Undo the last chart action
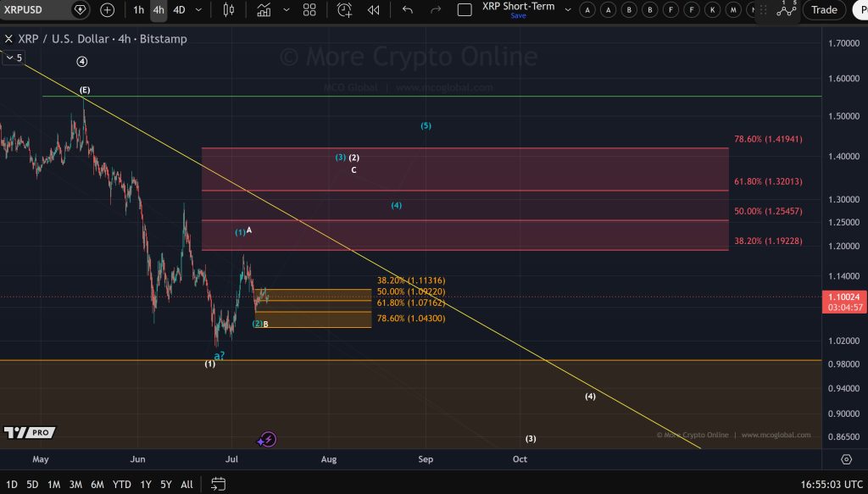Viewport: 868px width, 494px height. (408, 10)
